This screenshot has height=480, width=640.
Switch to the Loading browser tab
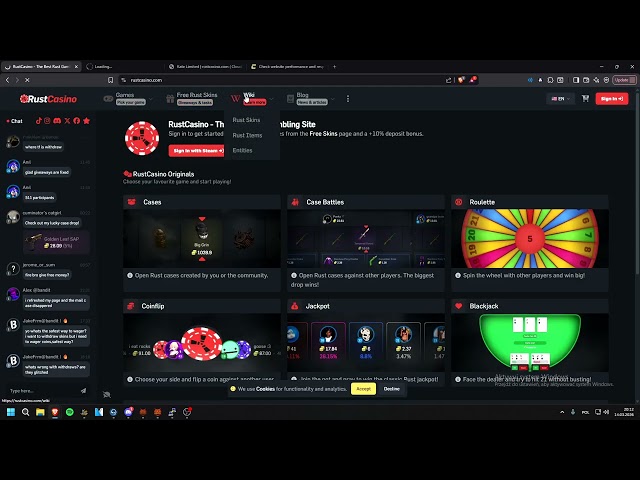tap(122, 67)
